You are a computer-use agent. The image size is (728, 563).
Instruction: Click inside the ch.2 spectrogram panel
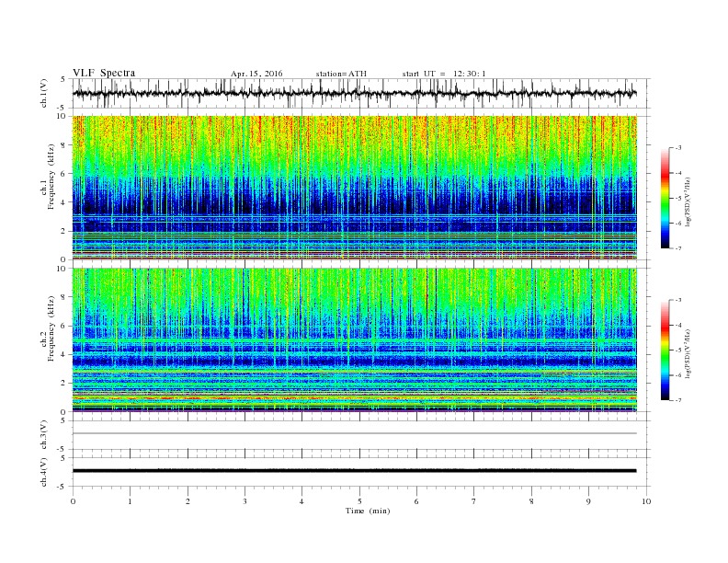355,340
